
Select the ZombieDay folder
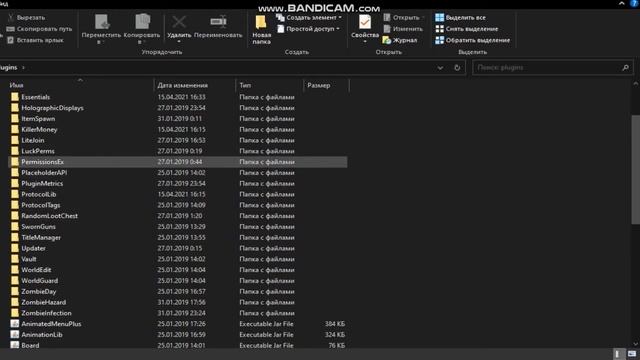178,292
